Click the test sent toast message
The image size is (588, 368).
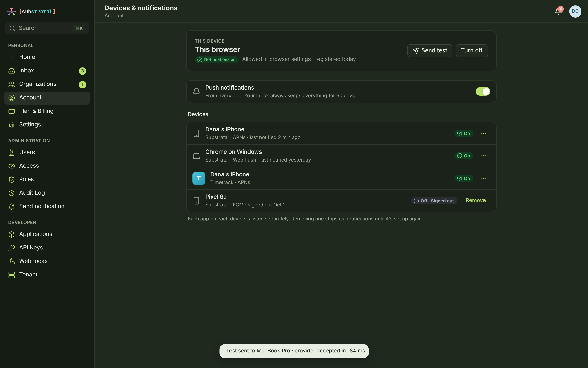294,351
